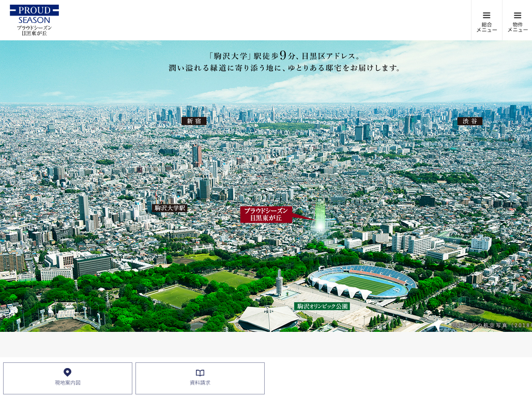Screen dimensions: 532x397
Task: Open the 総合メニュー hamburger icon
Action: (x=487, y=15)
